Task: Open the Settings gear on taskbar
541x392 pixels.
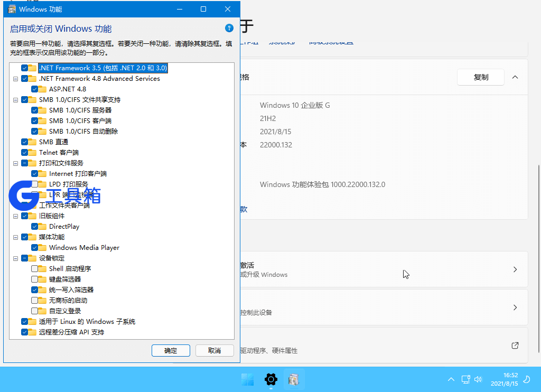Action: pos(271,379)
